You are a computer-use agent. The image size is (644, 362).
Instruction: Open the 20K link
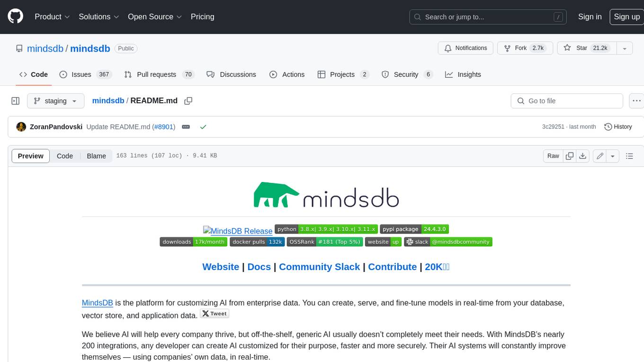(x=437, y=267)
